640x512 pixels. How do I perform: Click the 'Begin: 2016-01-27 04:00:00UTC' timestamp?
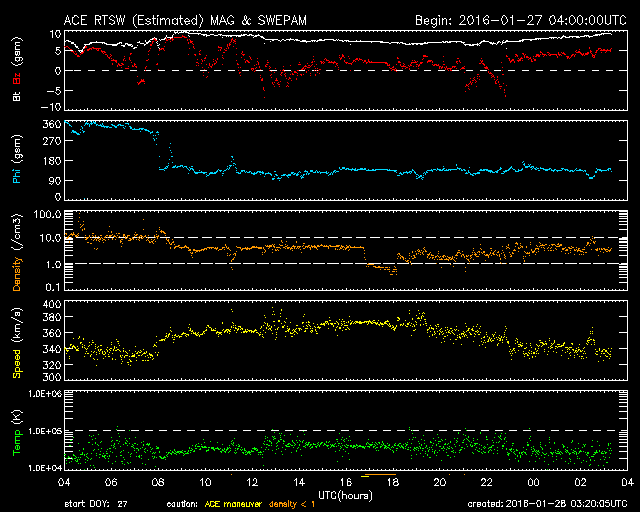click(521, 20)
